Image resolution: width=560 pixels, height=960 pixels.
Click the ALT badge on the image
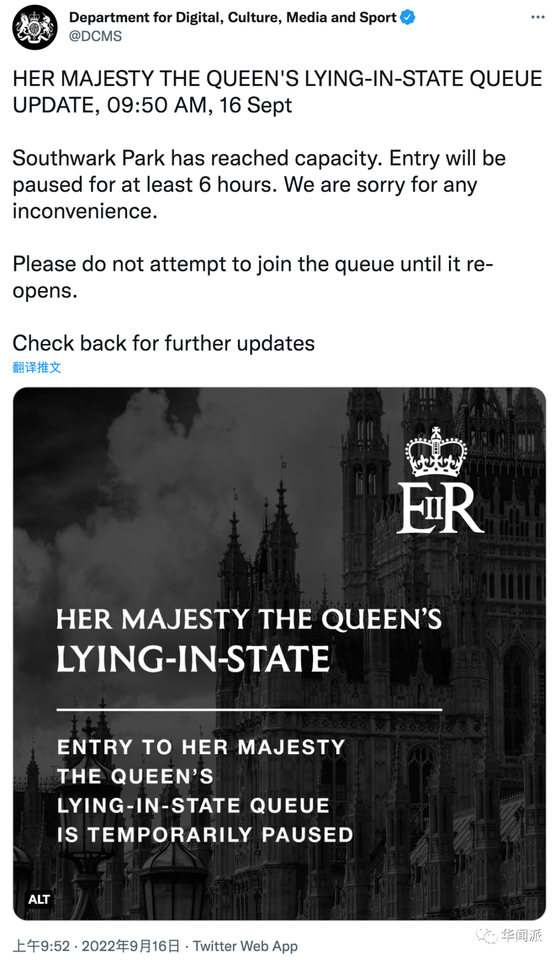coord(39,899)
